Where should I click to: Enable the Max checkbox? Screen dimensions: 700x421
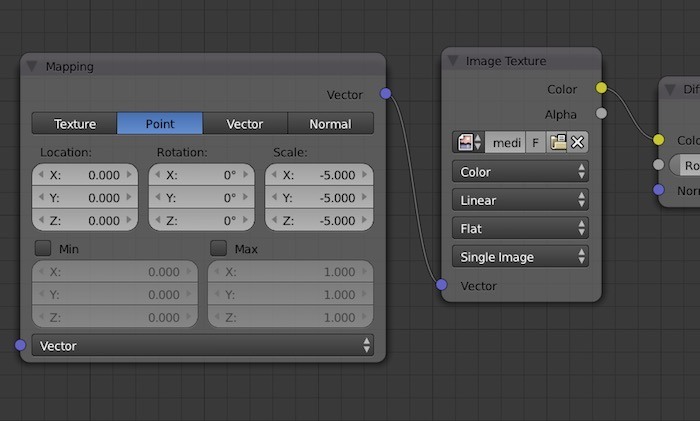(218, 248)
